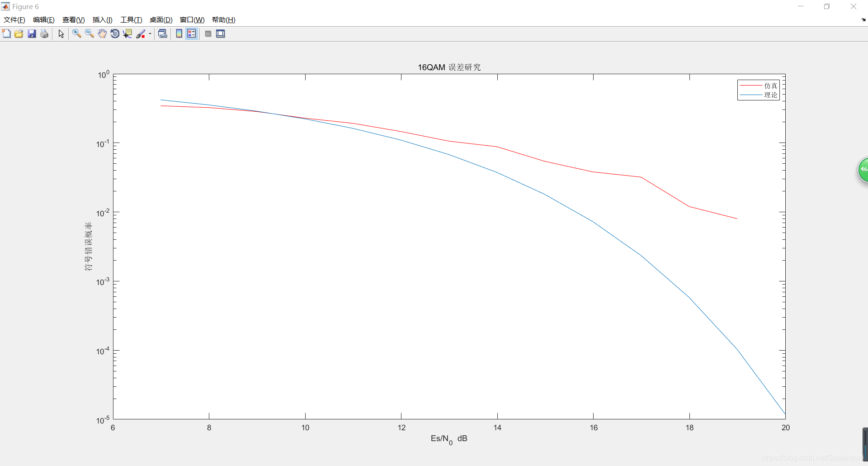Hide plot tools
This screenshot has height=466, width=868.
tap(208, 34)
